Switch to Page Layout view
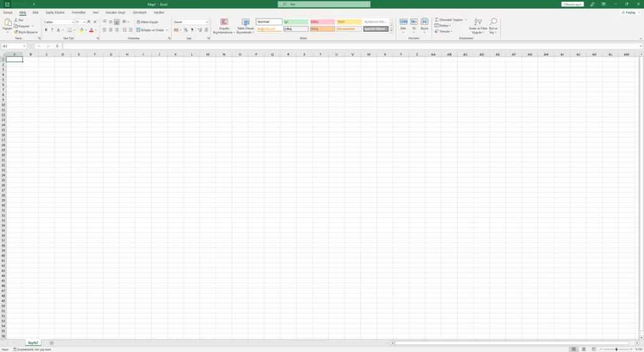The width and height of the screenshot is (644, 352). pos(584,349)
